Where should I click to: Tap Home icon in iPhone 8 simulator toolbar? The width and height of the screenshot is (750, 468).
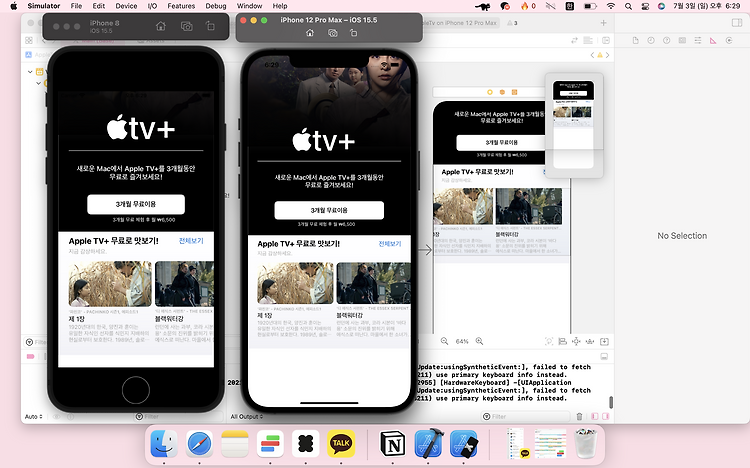pos(161,26)
